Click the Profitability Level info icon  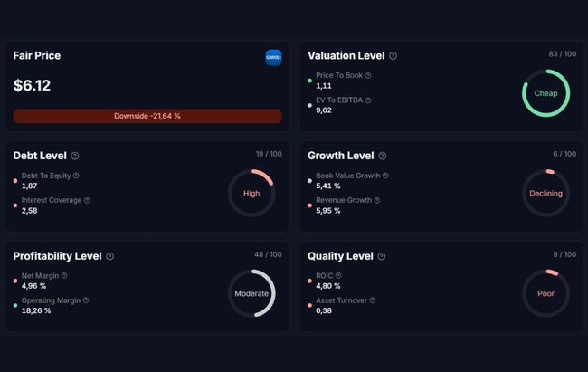[110, 256]
